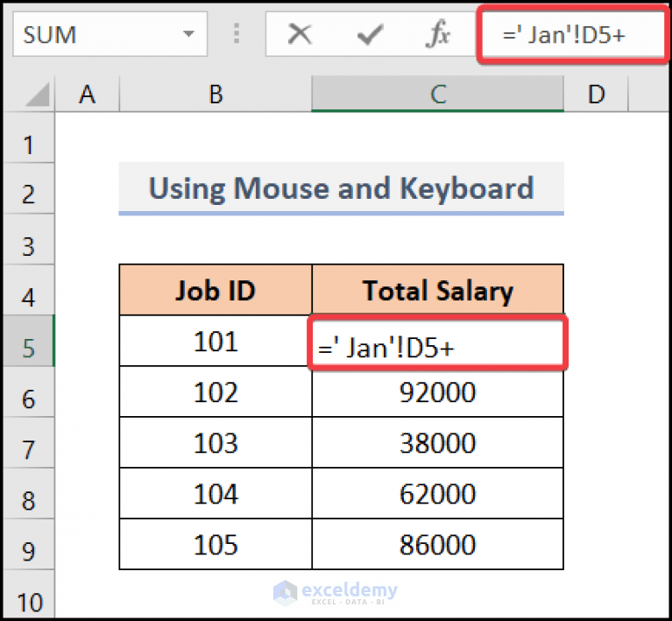This screenshot has height=621, width=672.
Task: Select column B header
Action: 216,94
